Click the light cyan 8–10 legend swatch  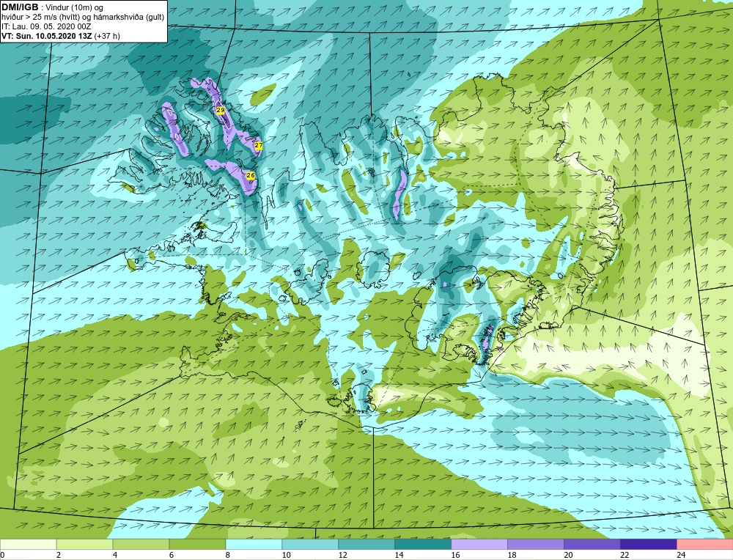coord(254,544)
